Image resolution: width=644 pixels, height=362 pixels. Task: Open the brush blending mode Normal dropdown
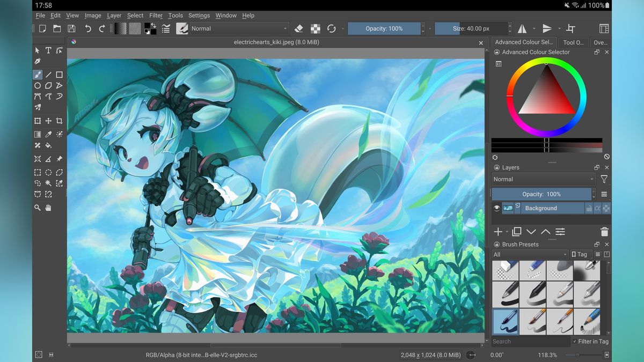tap(239, 28)
